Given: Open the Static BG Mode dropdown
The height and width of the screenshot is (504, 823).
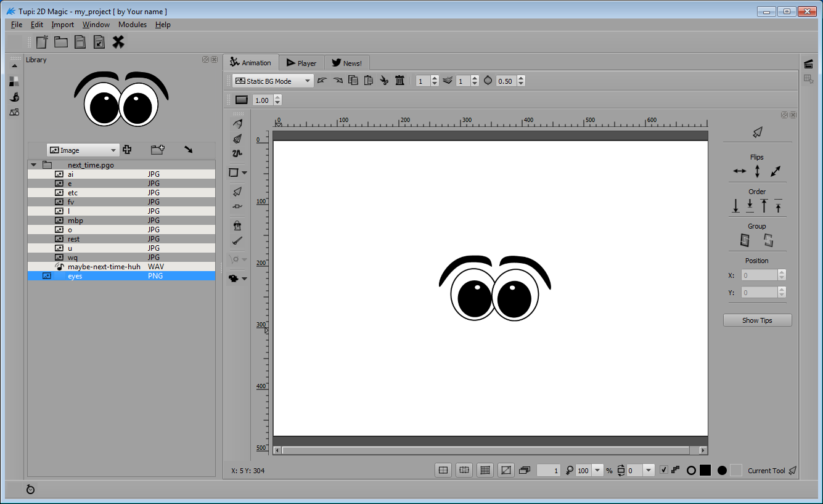Looking at the screenshot, I should (x=272, y=81).
